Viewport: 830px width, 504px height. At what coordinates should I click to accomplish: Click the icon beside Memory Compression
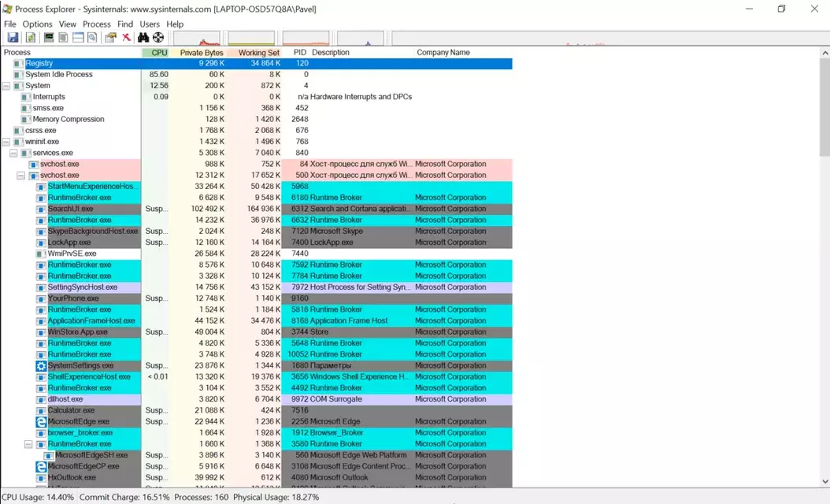click(x=26, y=120)
